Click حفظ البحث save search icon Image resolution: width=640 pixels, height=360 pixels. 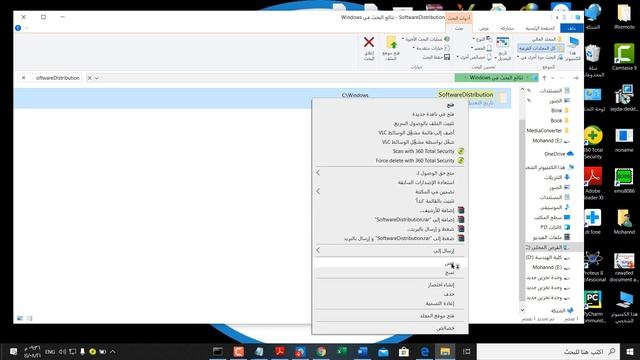point(447,57)
